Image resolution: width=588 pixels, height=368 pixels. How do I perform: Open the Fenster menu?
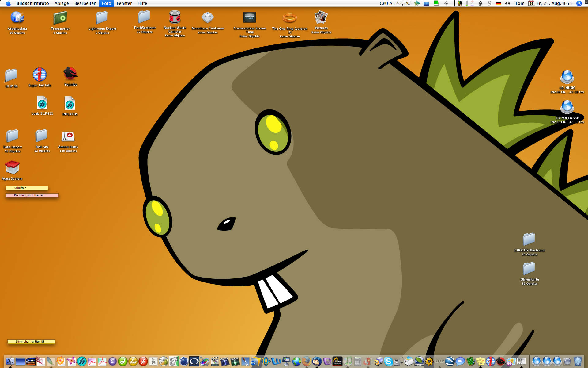tap(124, 3)
